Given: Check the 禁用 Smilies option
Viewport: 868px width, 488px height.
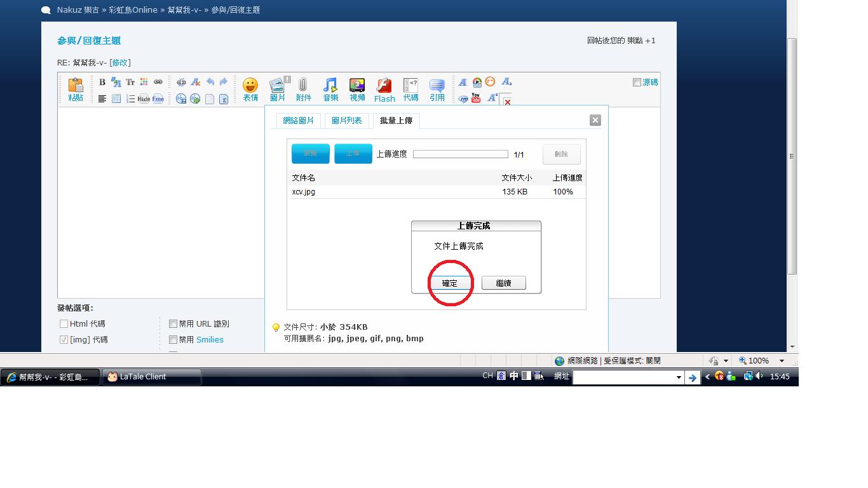Looking at the screenshot, I should point(173,340).
